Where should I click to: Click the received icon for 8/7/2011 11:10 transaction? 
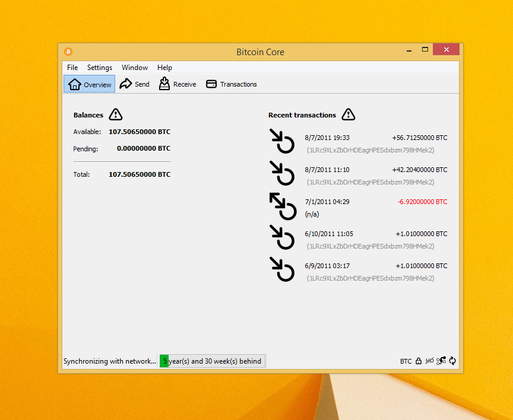(282, 173)
